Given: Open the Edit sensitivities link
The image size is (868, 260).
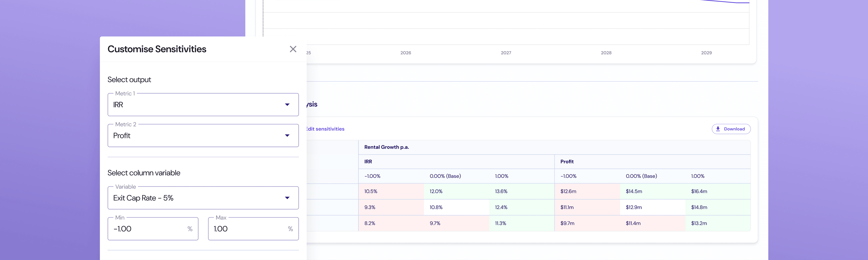Looking at the screenshot, I should click(x=325, y=129).
